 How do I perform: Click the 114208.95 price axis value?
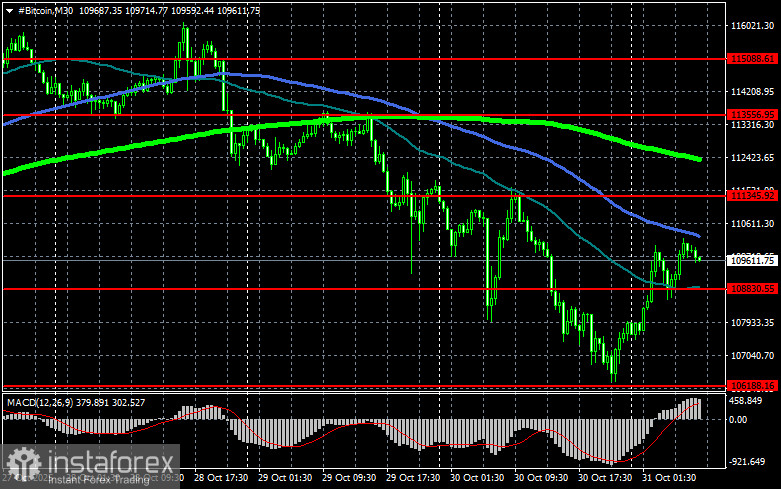click(753, 92)
